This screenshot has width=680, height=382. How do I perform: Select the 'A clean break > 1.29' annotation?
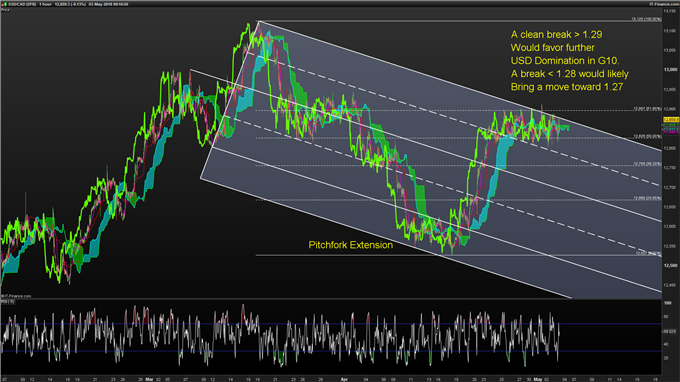(556, 35)
